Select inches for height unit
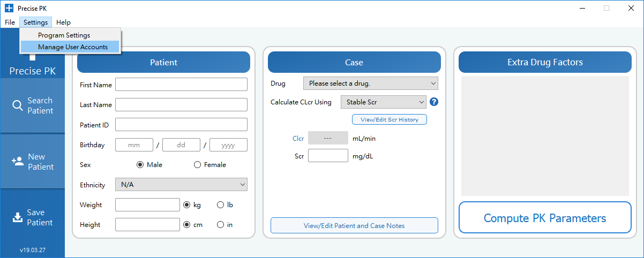Screen dimensions: 644x258 click(220, 225)
